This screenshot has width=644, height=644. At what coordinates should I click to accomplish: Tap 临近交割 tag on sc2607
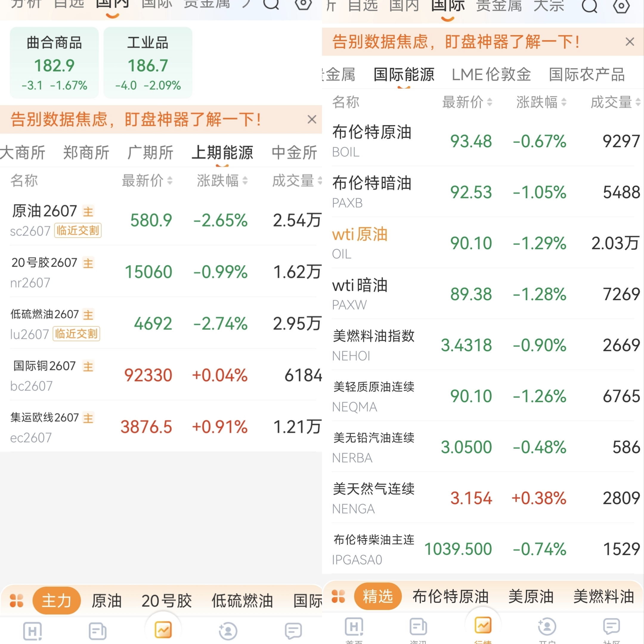78,230
